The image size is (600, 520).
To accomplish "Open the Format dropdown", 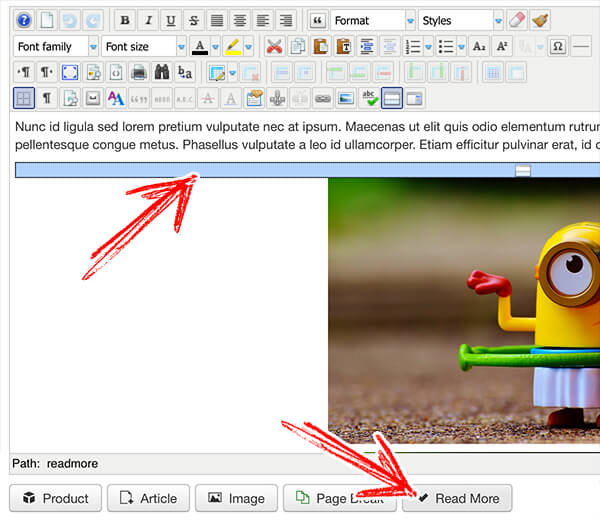I will [373, 20].
